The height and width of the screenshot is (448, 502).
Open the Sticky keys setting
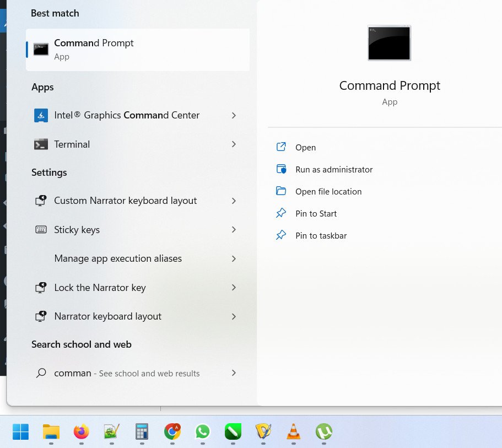(77, 230)
